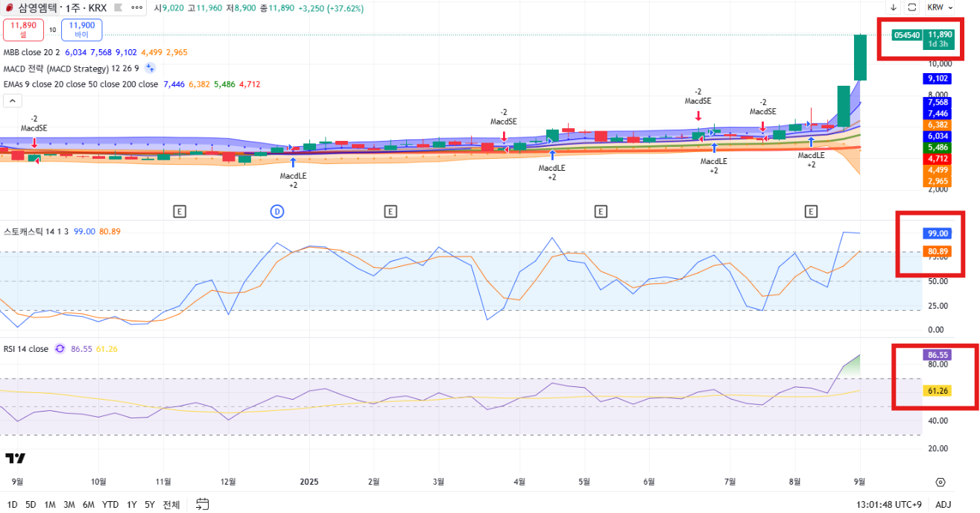Select the 1D time range
Image resolution: width=980 pixels, height=513 pixels.
click(13, 505)
